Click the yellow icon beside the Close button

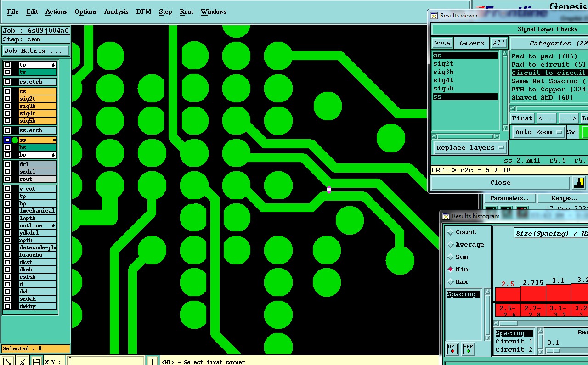pyautogui.click(x=579, y=182)
